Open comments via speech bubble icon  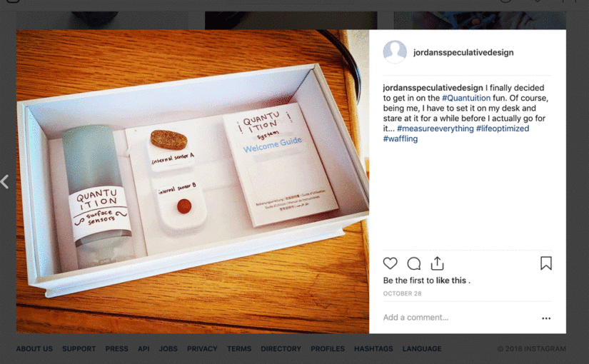coord(413,263)
